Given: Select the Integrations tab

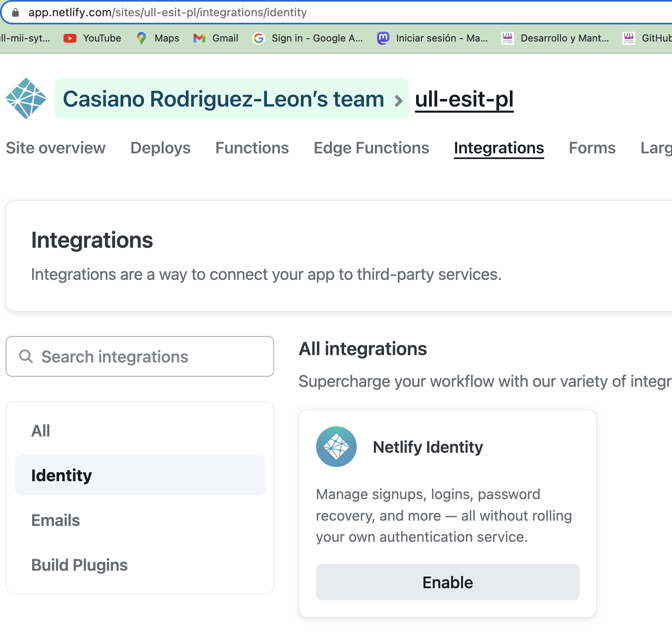Looking at the screenshot, I should tap(499, 148).
